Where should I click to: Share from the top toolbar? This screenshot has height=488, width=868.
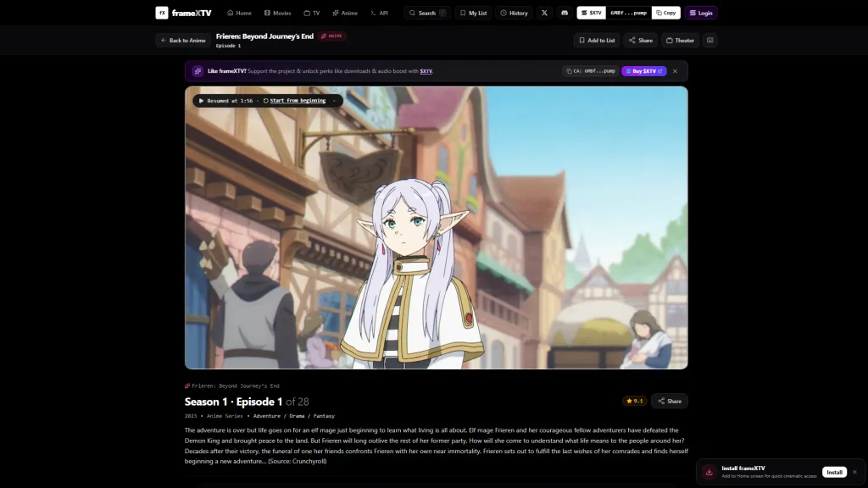tap(641, 41)
